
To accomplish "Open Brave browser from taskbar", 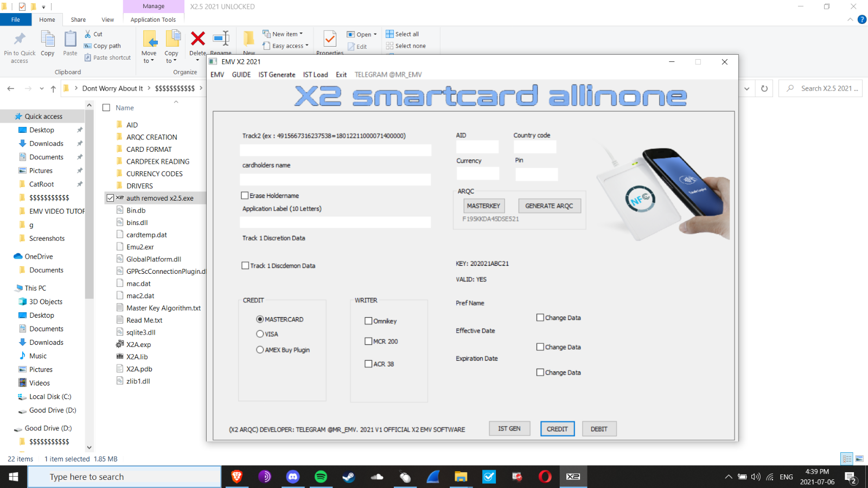I will coord(237,477).
